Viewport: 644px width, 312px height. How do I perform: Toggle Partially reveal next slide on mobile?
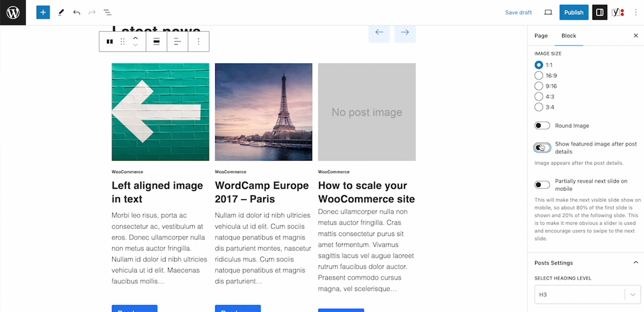pos(542,185)
